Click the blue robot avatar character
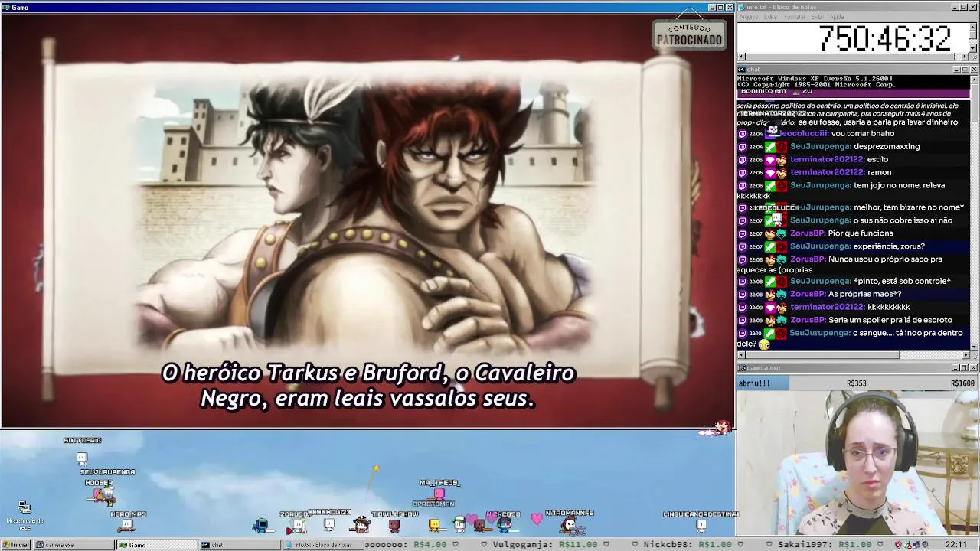 tap(261, 525)
